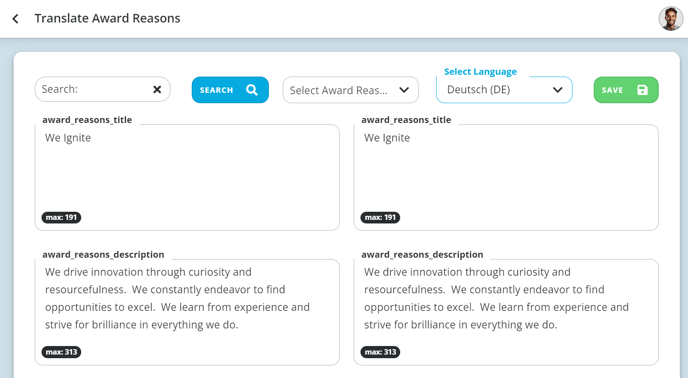
Task: Click the max: 191 badge in left title box
Action: (61, 217)
